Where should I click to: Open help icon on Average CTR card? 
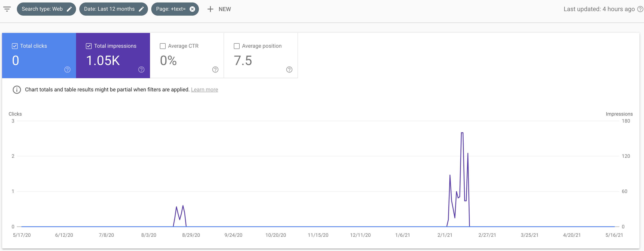click(x=215, y=70)
